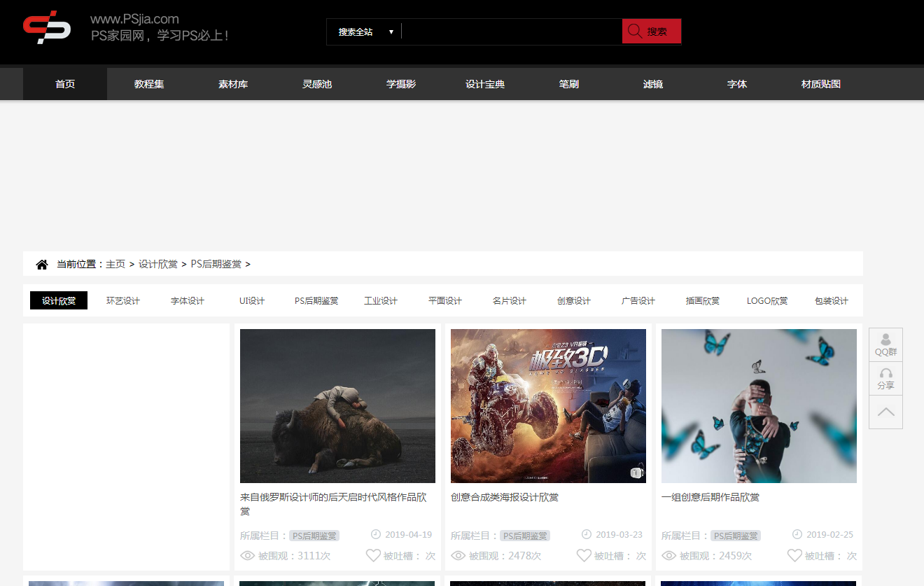Select 滤镜 from the top navigation
This screenshot has height=586, width=924.
click(x=652, y=83)
